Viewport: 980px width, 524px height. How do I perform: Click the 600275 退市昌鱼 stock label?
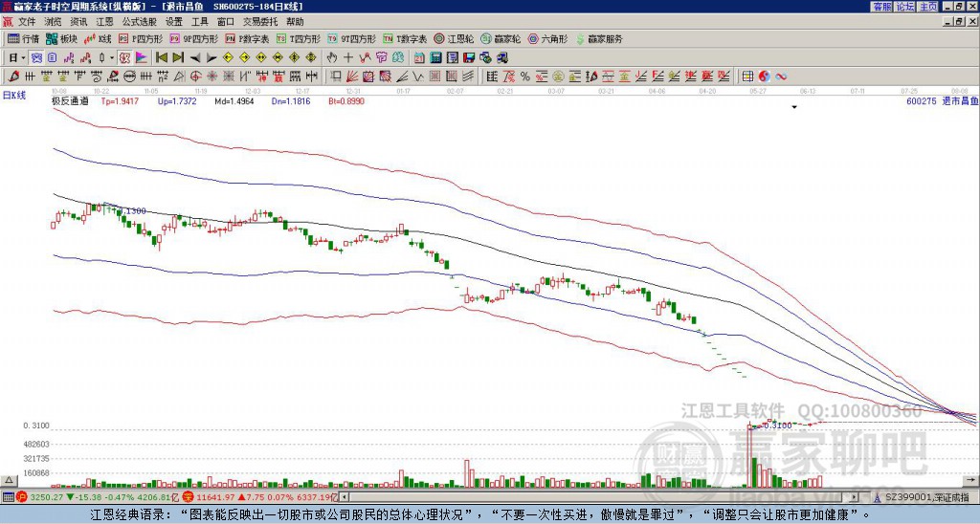(x=942, y=100)
